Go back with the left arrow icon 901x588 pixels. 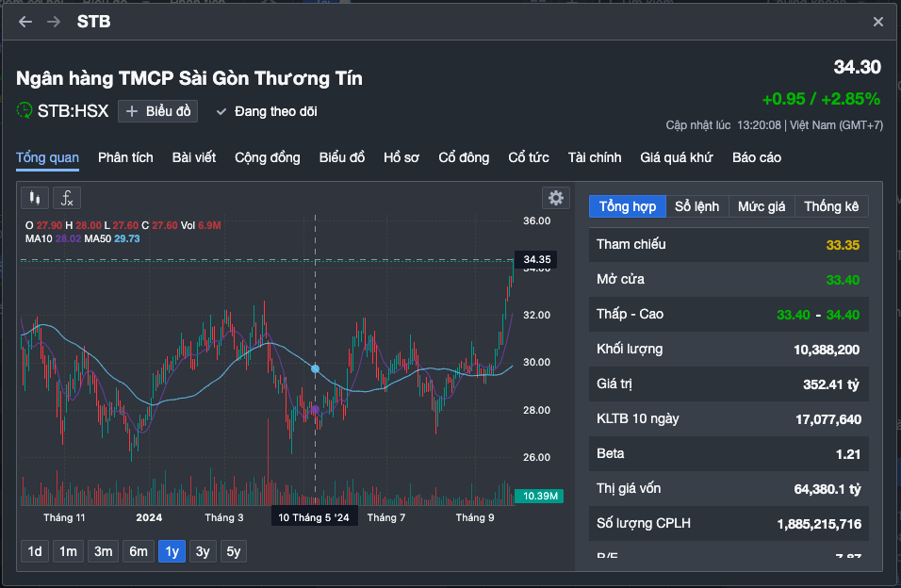click(25, 22)
